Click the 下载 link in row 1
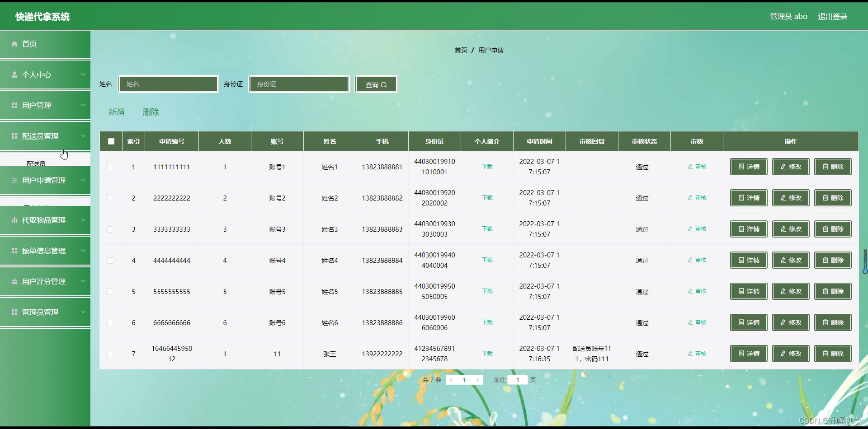868x429 pixels. [x=486, y=167]
